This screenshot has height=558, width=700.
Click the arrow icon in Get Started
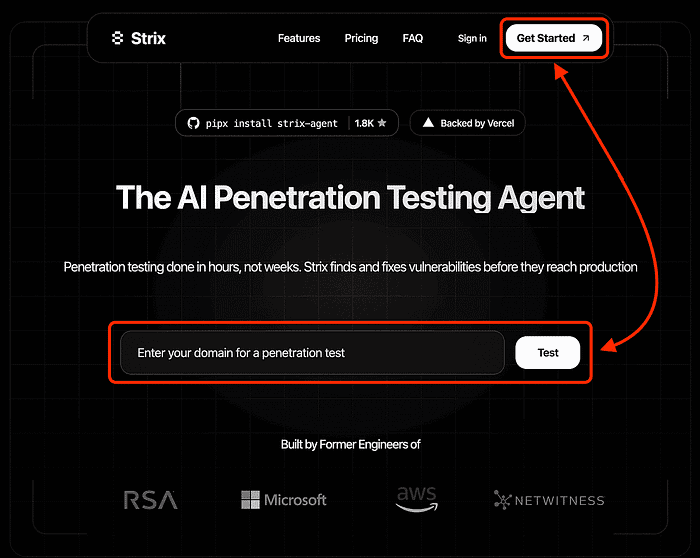tap(586, 39)
